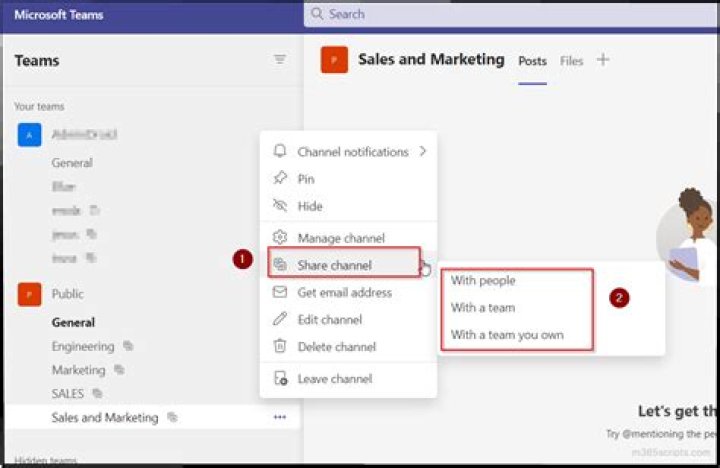Choose Hide from the channel menu
The width and height of the screenshot is (720, 468).
click(x=348, y=206)
